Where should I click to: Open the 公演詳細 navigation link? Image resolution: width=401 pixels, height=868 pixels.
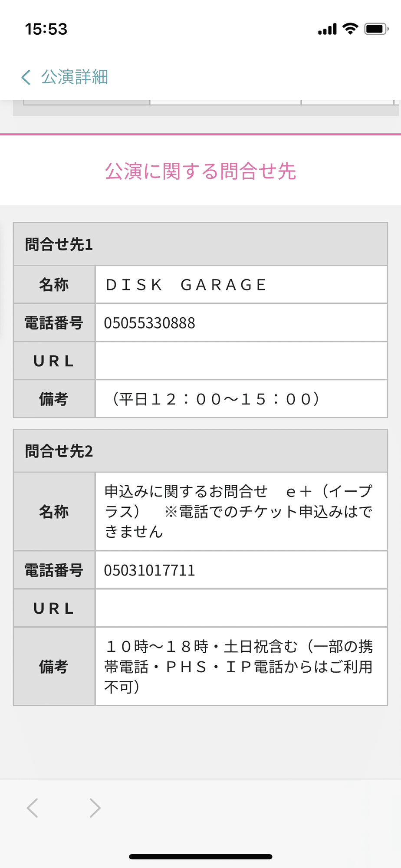point(74,77)
